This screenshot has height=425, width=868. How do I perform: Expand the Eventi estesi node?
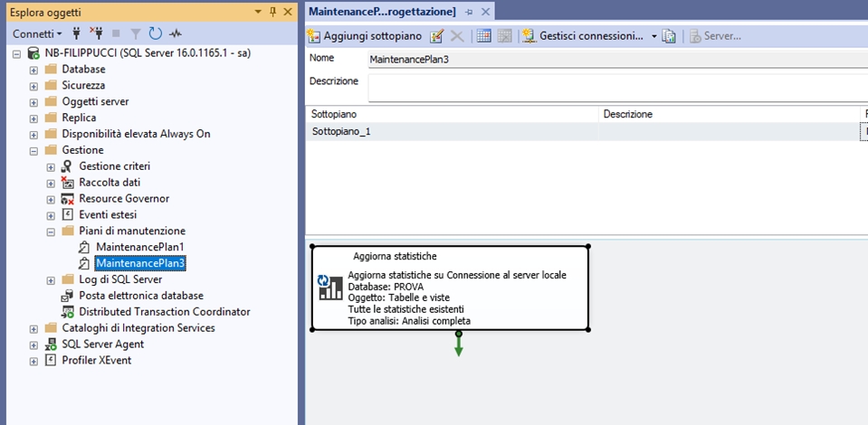tap(51, 215)
